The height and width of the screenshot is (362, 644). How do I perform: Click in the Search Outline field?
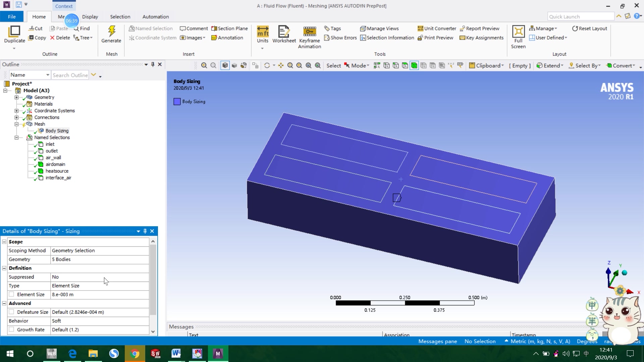tap(70, 75)
